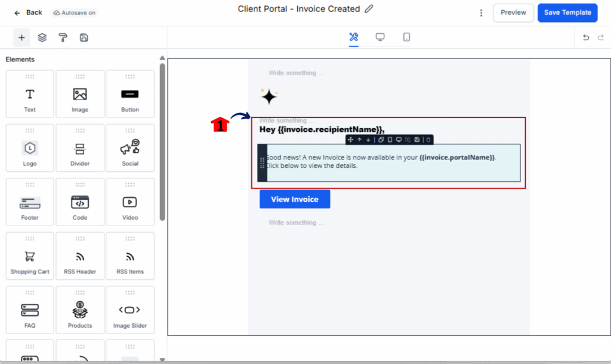Select the RSS Header element
The image size is (611, 364).
(80, 256)
